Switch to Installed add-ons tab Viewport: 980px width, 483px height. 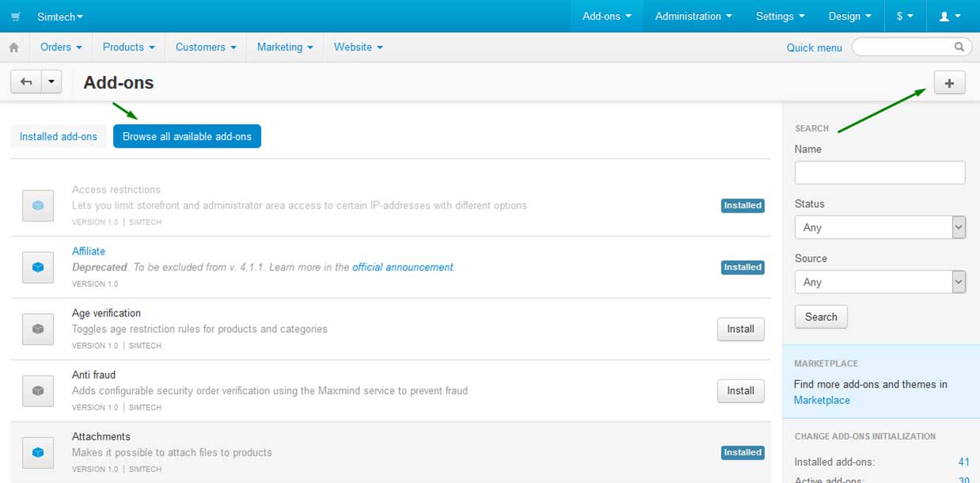59,137
